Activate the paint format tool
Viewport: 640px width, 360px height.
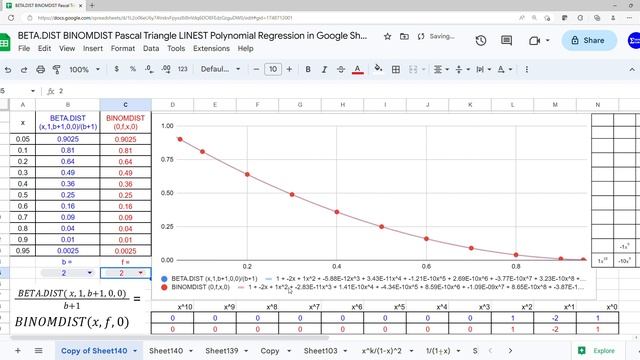coord(57,70)
